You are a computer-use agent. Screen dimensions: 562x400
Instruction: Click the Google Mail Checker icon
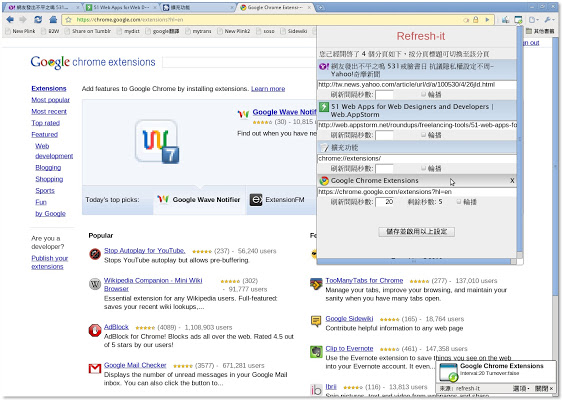click(95, 368)
